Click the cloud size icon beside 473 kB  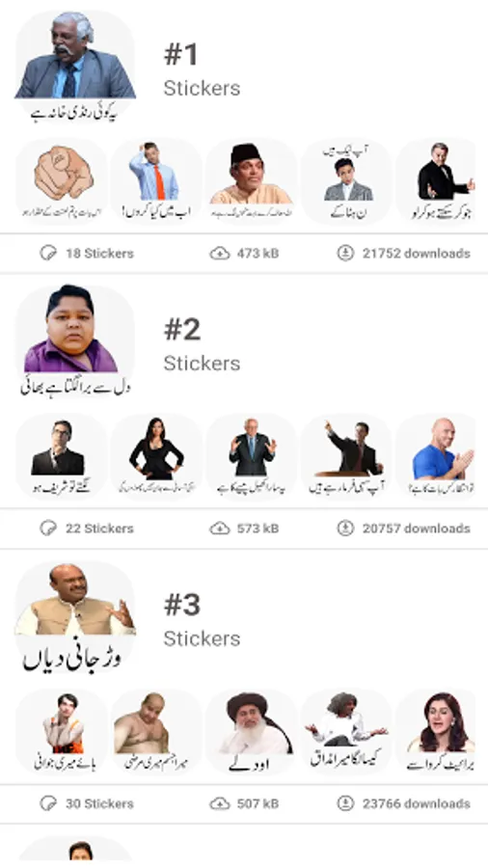[220, 254]
